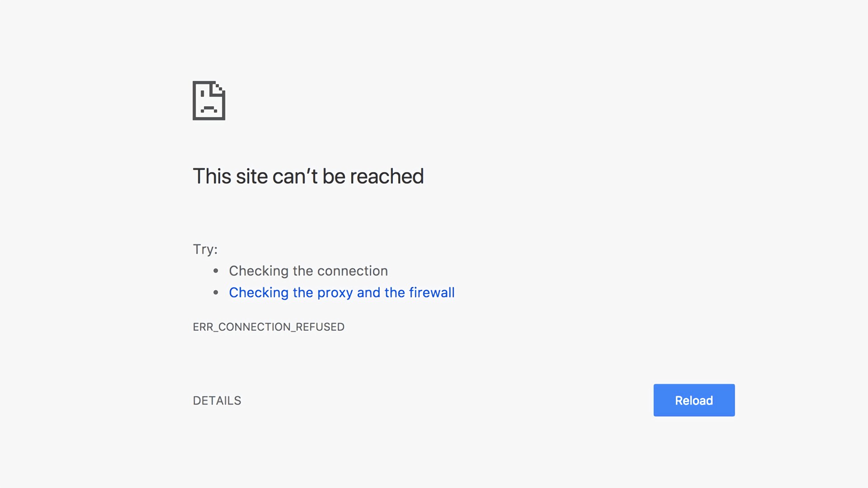Click the Checking the connection suggestion
868x488 pixels.
pyautogui.click(x=308, y=271)
